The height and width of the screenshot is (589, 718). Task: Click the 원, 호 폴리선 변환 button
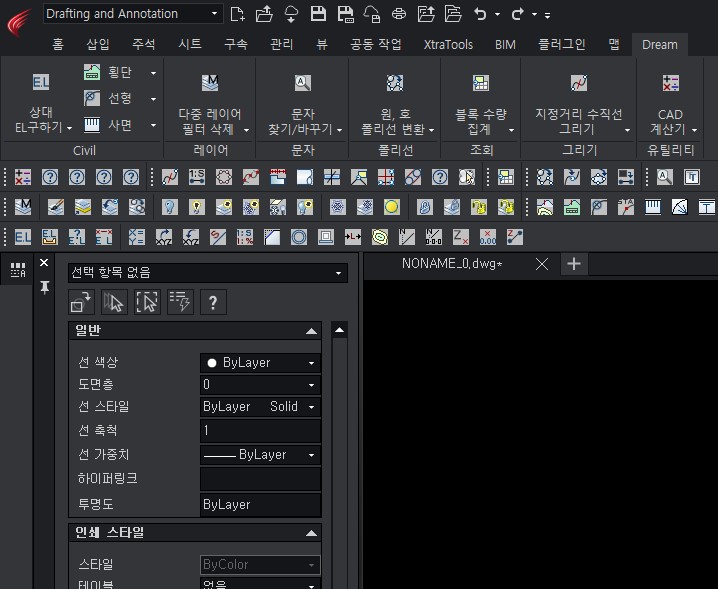click(395, 102)
